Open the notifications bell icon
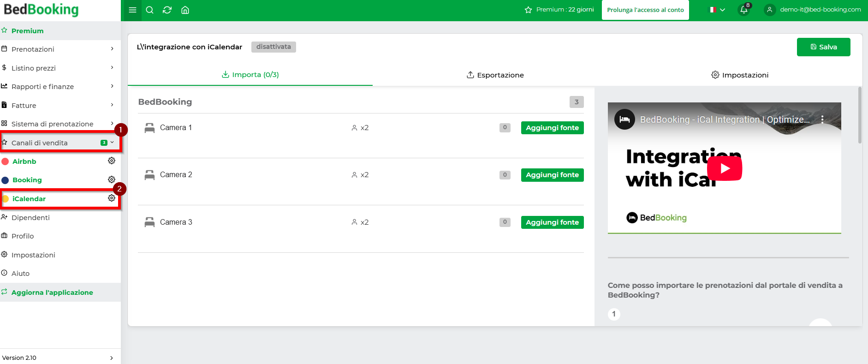Image resolution: width=868 pixels, height=364 pixels. point(744,10)
